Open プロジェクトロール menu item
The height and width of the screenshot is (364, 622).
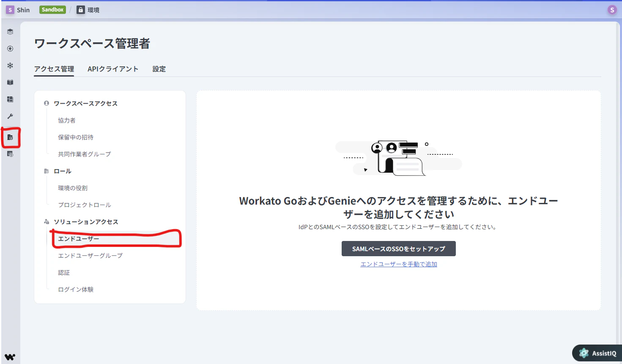coord(85,205)
